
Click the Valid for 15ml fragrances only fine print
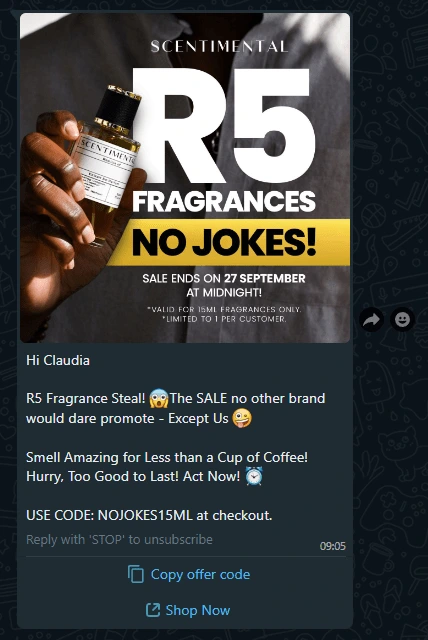[x=224, y=309]
